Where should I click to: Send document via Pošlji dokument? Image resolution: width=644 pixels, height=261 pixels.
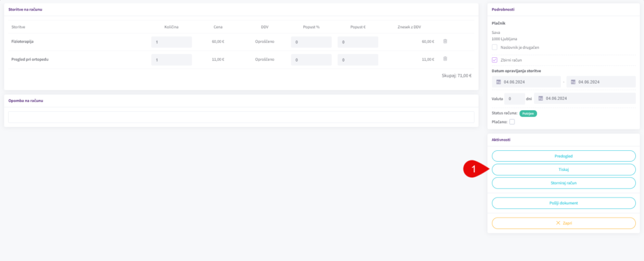coord(563,203)
